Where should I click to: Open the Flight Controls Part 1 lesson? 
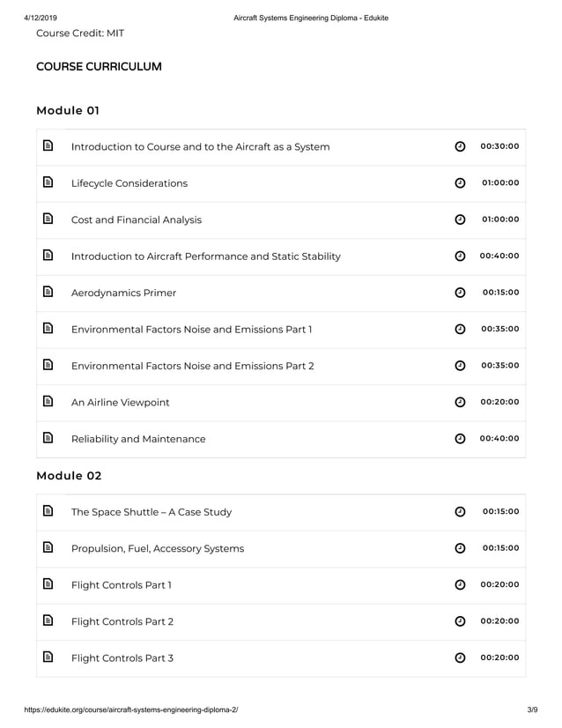click(x=122, y=585)
